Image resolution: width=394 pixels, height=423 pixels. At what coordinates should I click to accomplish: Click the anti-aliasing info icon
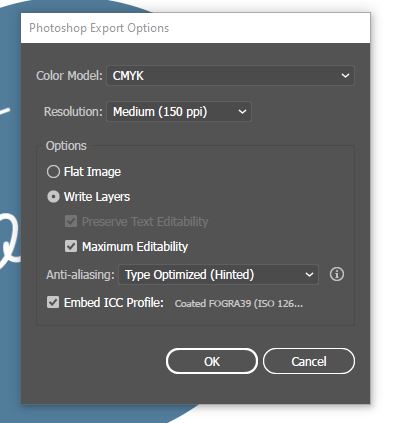[x=337, y=274]
